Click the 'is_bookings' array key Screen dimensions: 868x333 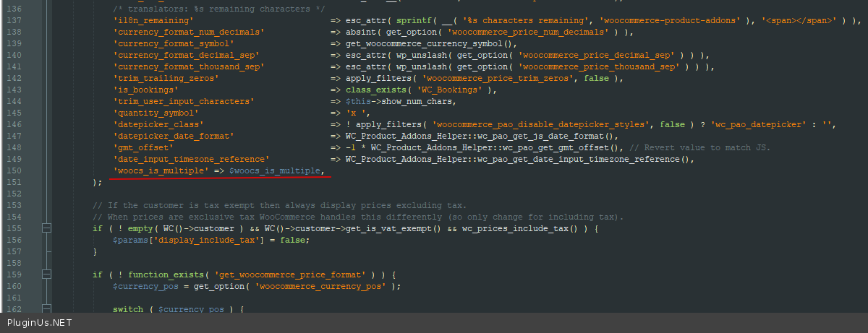coord(145,90)
